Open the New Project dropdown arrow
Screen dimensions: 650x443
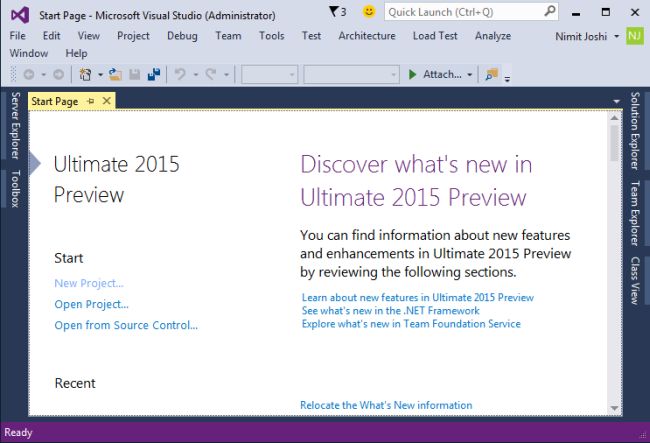point(100,75)
